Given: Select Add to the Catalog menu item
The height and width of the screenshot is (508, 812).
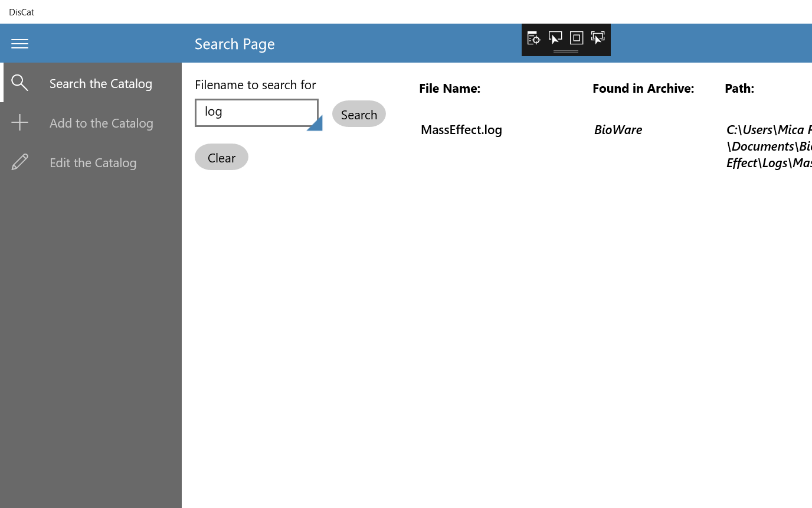Looking at the screenshot, I should pyautogui.click(x=91, y=122).
